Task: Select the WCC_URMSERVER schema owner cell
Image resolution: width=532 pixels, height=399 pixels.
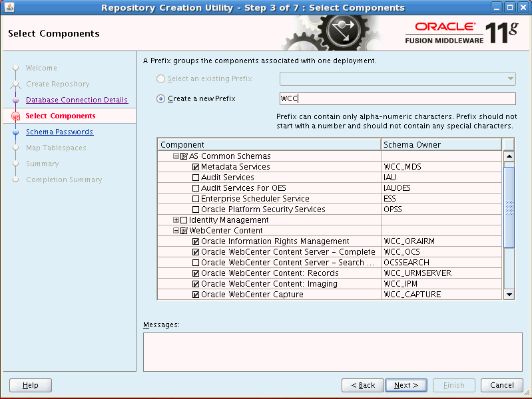Action: [441, 273]
